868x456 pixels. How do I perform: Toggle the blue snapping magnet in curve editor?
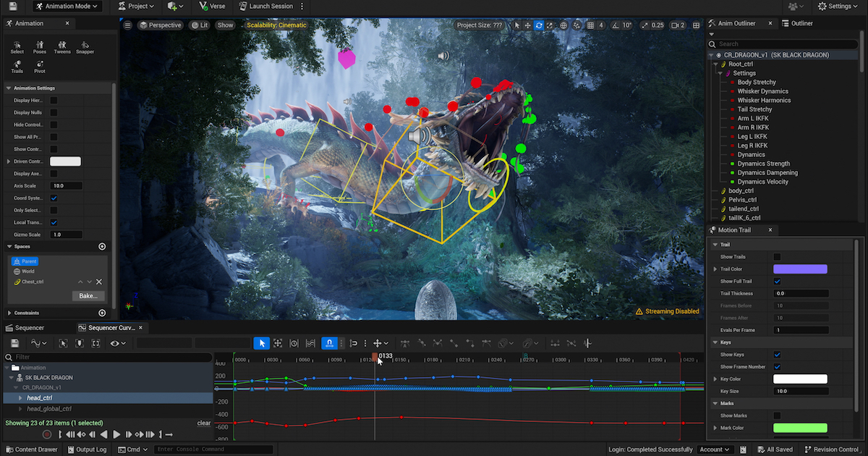329,343
